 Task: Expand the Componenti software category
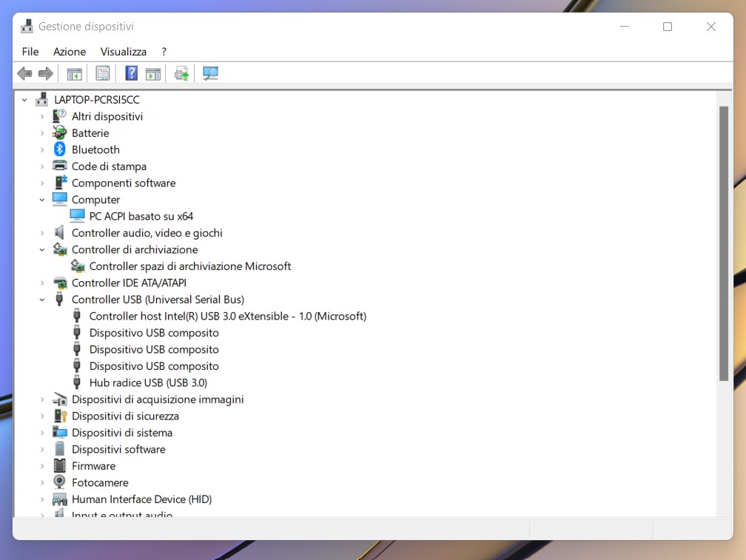pyautogui.click(x=42, y=183)
